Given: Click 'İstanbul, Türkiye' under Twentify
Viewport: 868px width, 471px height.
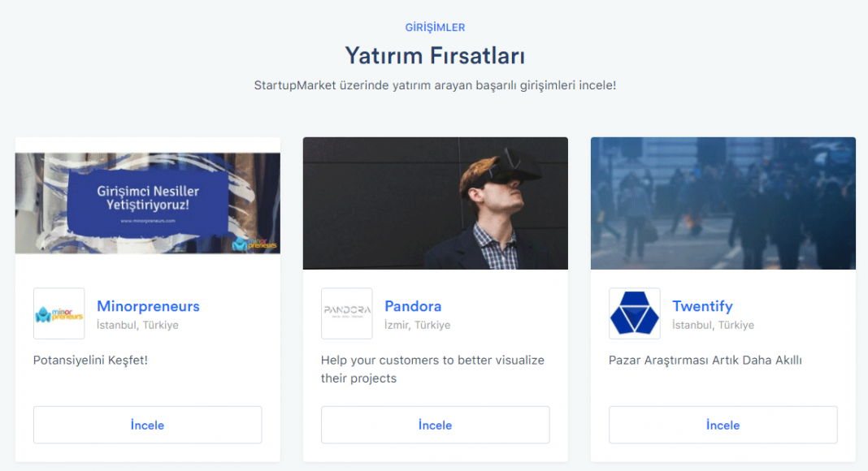Looking at the screenshot, I should click(x=713, y=325).
